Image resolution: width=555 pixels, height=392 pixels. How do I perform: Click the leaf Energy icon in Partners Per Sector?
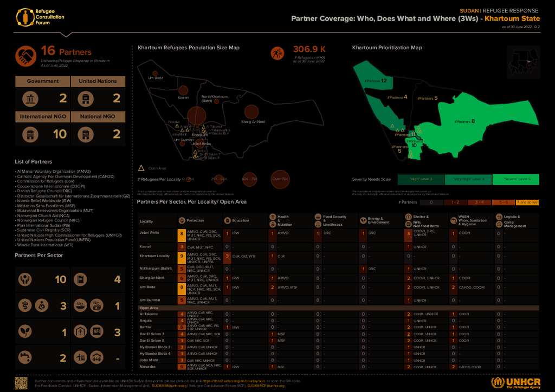pyautogui.click(x=25, y=331)
